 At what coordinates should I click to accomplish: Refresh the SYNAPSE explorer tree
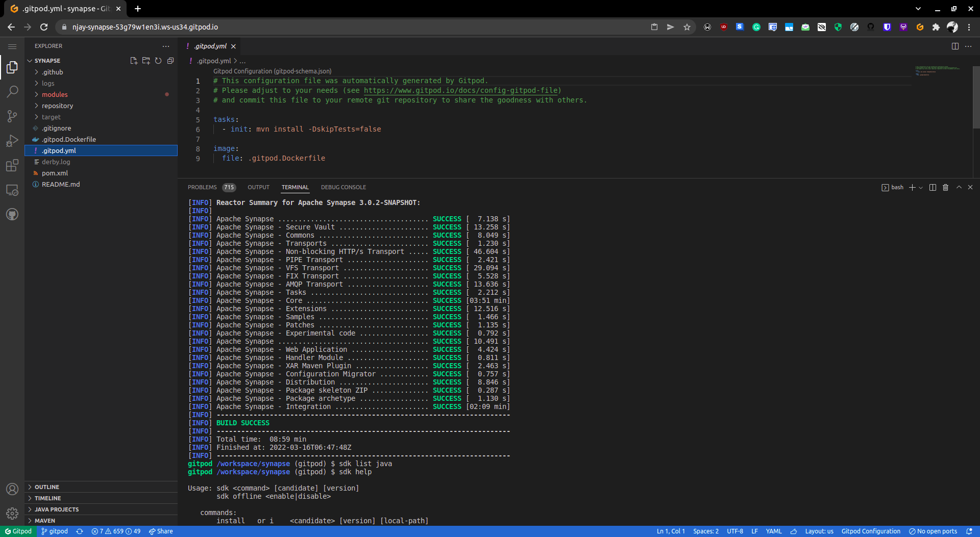pos(158,61)
